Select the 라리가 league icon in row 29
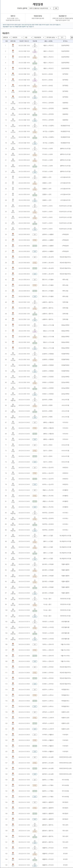73x868 pixels. point(13,206)
